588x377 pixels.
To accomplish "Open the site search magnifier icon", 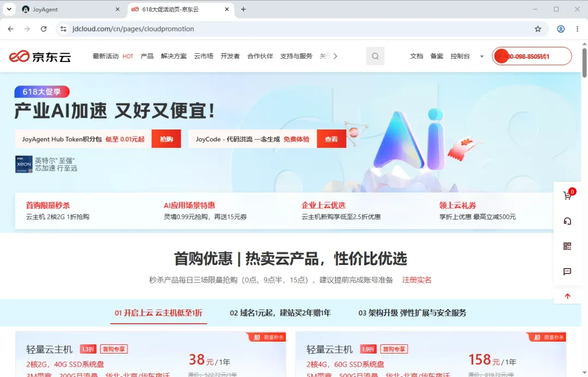I will pos(375,56).
